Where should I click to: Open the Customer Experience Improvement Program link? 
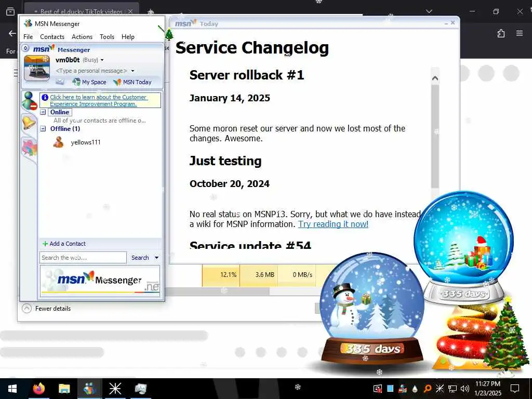98,100
